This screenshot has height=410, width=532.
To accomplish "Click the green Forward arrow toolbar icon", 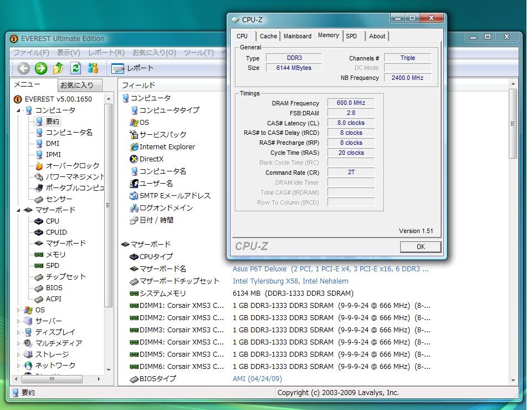I will [x=41, y=68].
